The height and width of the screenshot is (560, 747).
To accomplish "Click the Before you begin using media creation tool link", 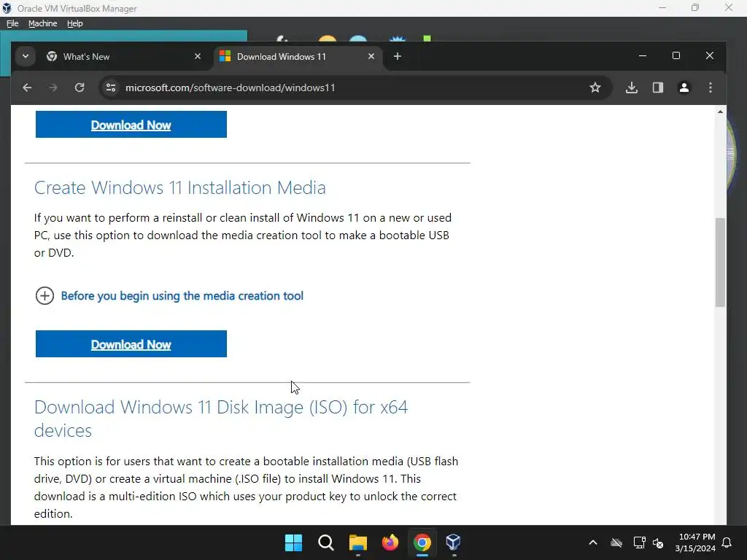I will [182, 296].
